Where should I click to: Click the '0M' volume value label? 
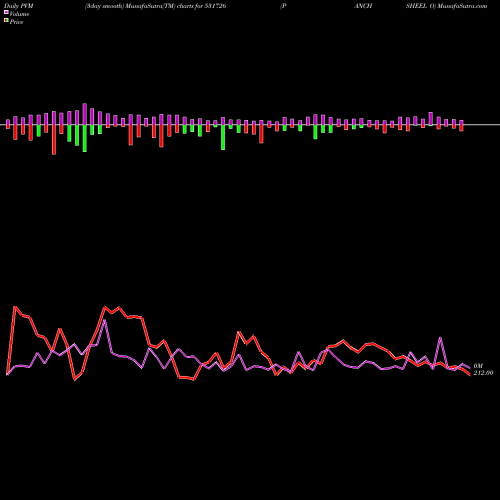[x=478, y=366]
